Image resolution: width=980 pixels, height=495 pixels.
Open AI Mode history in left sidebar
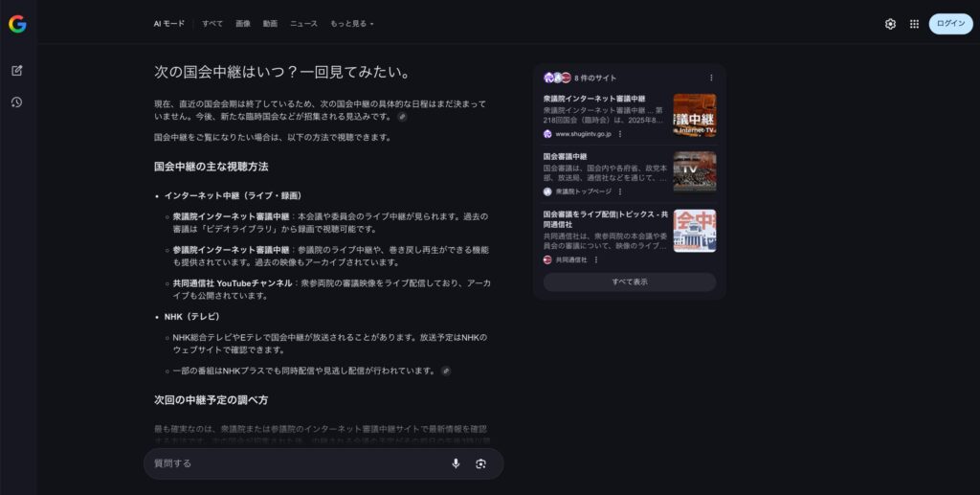(x=17, y=102)
